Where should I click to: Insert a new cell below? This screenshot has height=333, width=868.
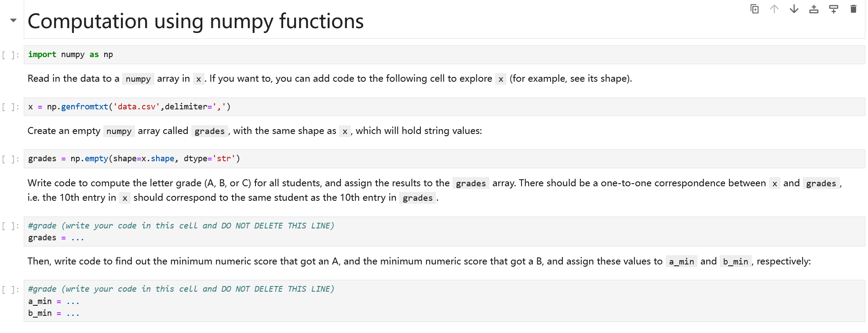(833, 9)
